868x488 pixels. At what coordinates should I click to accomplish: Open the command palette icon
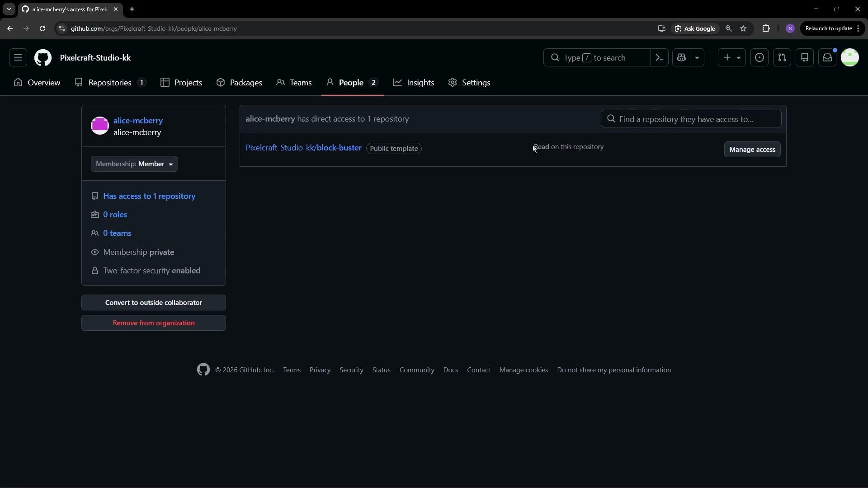[x=659, y=58]
